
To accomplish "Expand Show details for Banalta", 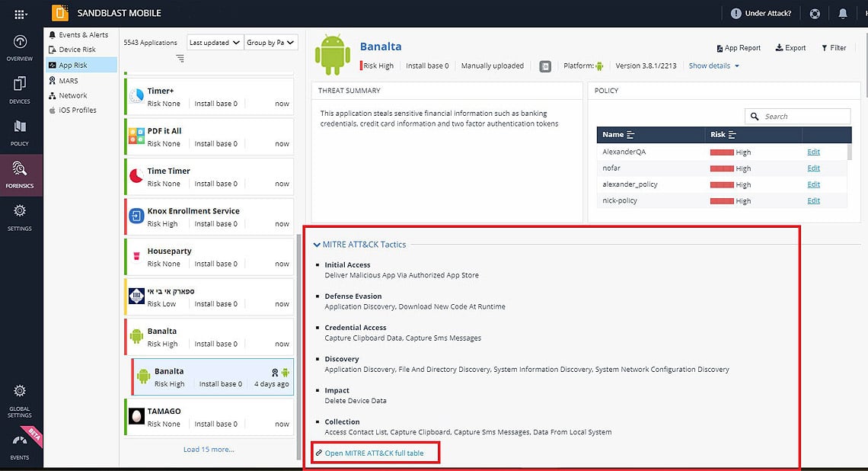I will click(713, 66).
